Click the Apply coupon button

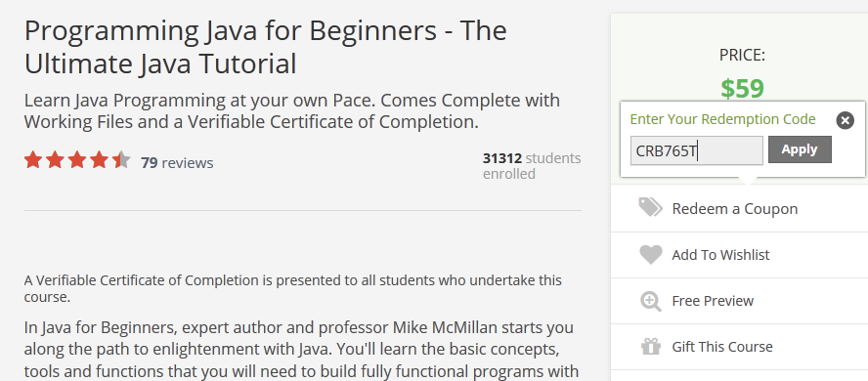(x=800, y=149)
